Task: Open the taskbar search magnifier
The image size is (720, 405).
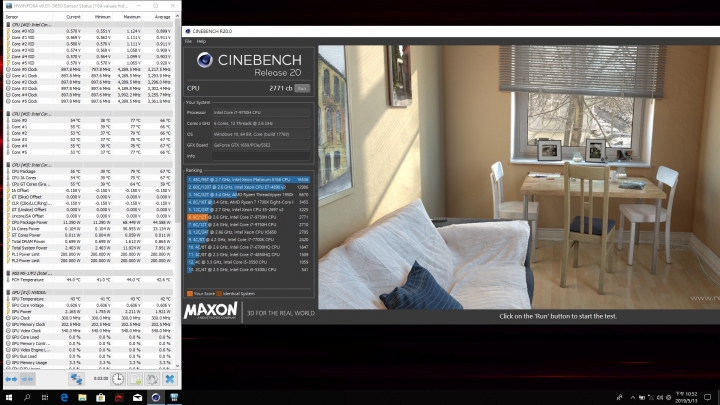Action: 27,398
